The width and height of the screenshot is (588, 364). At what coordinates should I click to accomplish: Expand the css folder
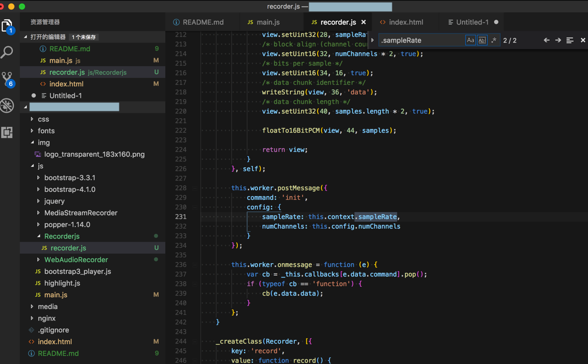44,119
